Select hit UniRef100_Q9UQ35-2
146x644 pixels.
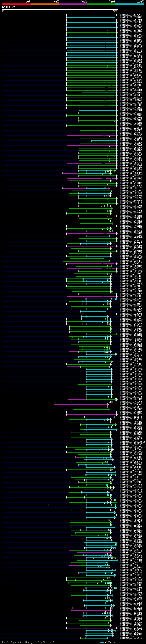pos(132,442)
